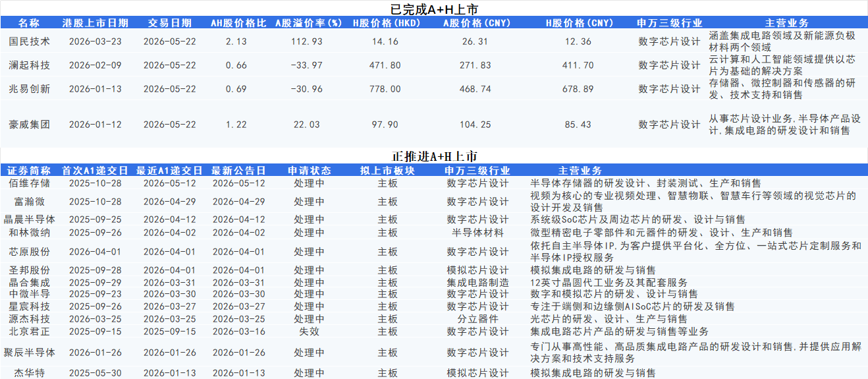Click 12英寸晶圆代工业务及其配套服务 description
Viewport: 868px width, 379px height.
609,282
